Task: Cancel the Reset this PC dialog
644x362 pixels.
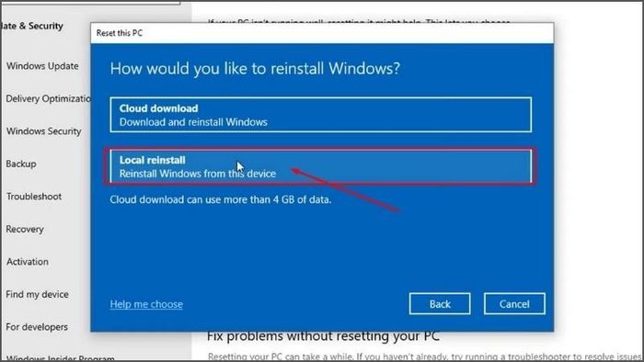Action: (x=514, y=304)
